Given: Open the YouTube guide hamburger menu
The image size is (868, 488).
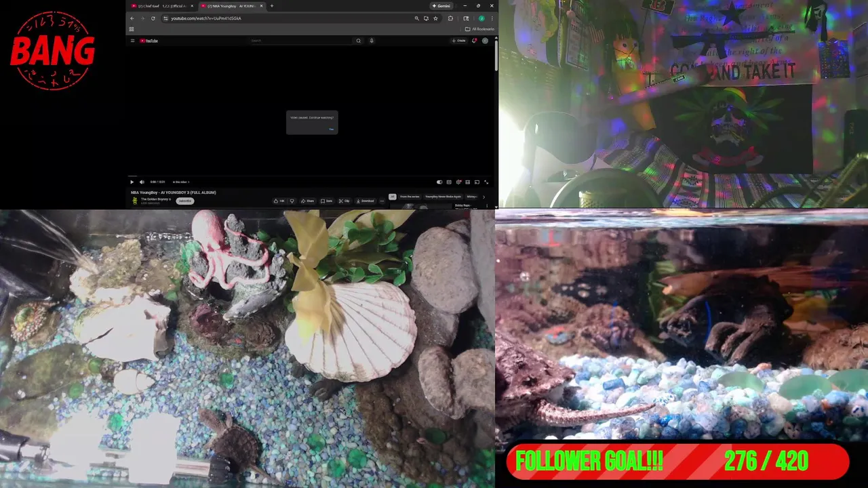Looking at the screenshot, I should (x=132, y=41).
